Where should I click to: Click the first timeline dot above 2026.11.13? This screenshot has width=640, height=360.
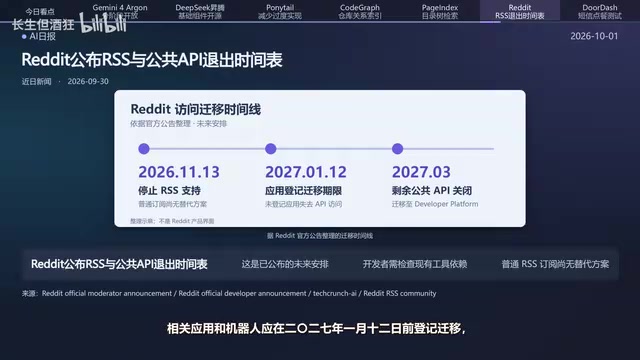click(144, 149)
